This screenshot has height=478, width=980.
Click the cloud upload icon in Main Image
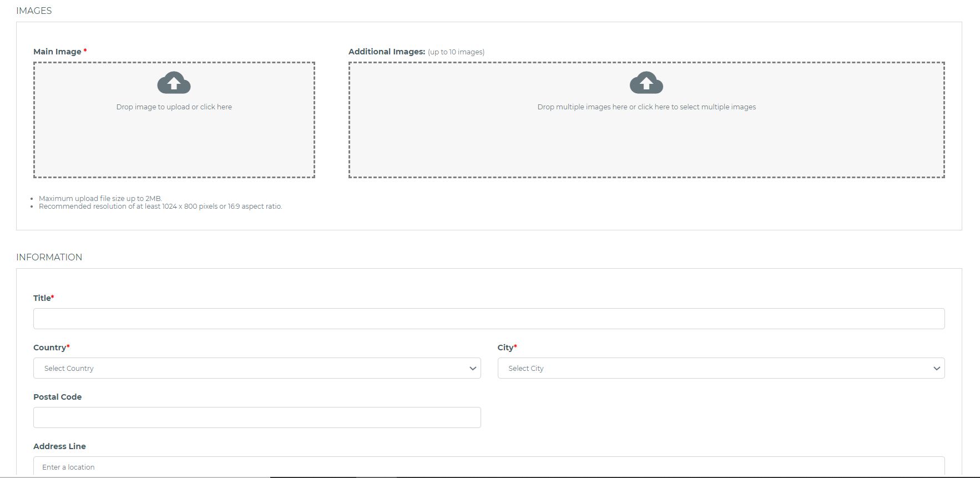(174, 83)
